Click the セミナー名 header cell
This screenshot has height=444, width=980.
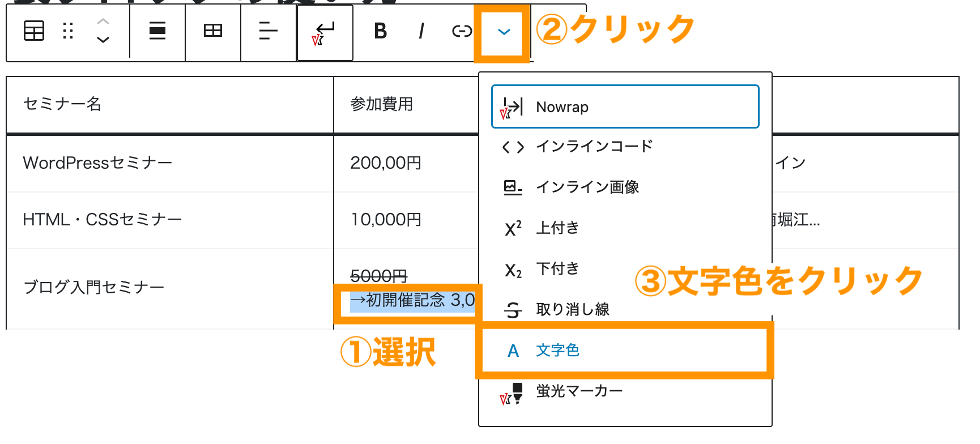pyautogui.click(x=170, y=105)
